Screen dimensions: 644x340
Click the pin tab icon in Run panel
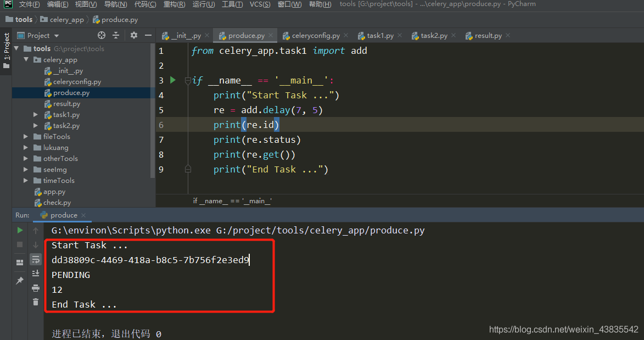pos(20,281)
